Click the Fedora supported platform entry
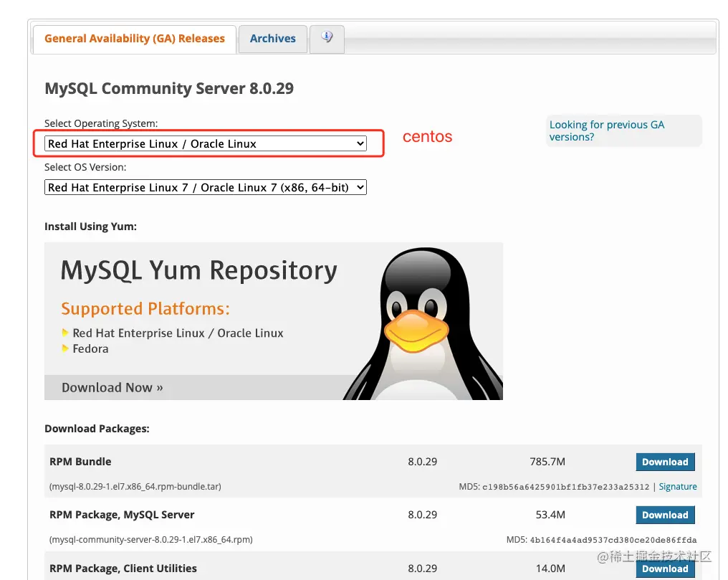 pyautogui.click(x=90, y=348)
